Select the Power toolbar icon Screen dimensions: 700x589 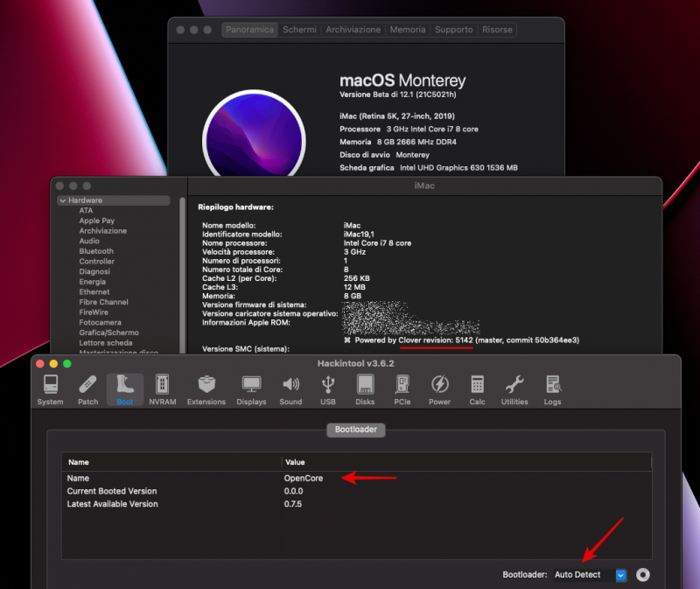click(439, 389)
